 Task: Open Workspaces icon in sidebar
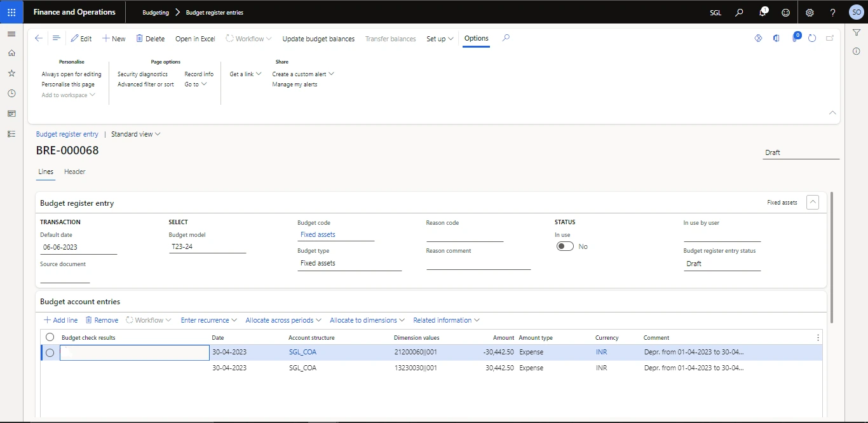click(x=11, y=114)
